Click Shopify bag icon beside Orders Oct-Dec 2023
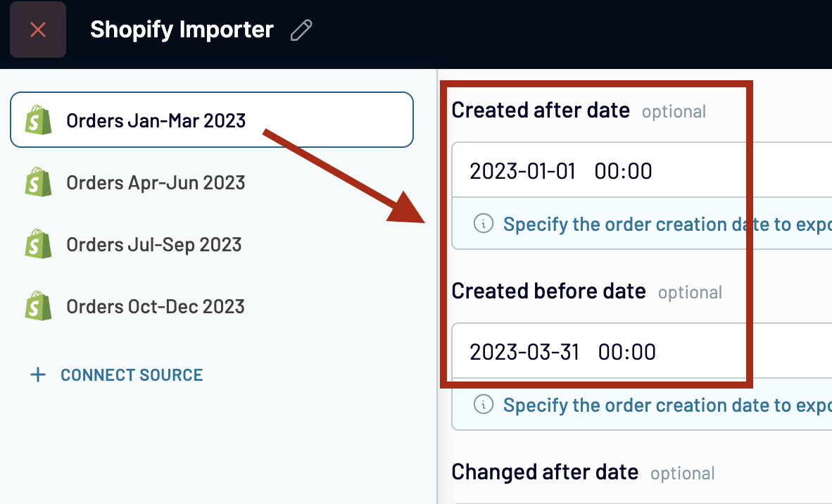The width and height of the screenshot is (832, 504). pos(39,306)
